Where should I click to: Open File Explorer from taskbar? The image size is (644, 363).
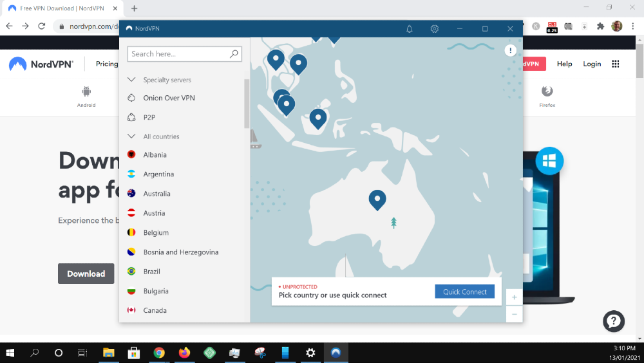(108, 352)
